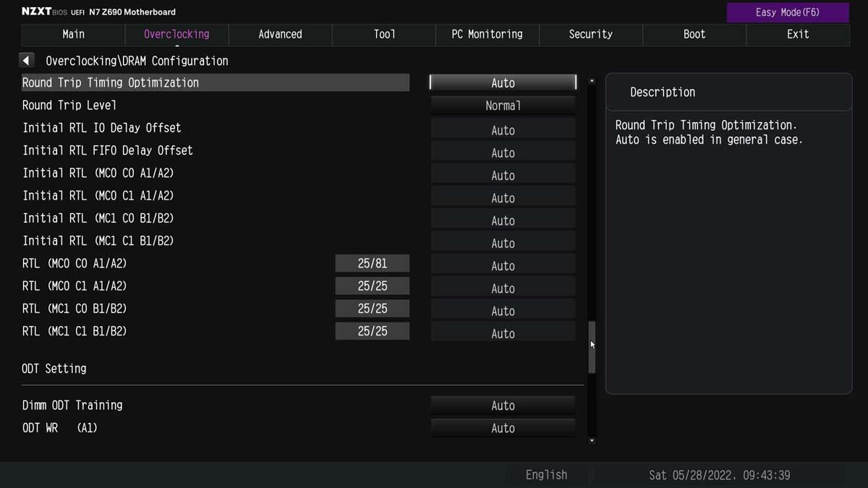This screenshot has height=488, width=868.
Task: Open the PC Monitoring tab
Action: [x=487, y=34]
